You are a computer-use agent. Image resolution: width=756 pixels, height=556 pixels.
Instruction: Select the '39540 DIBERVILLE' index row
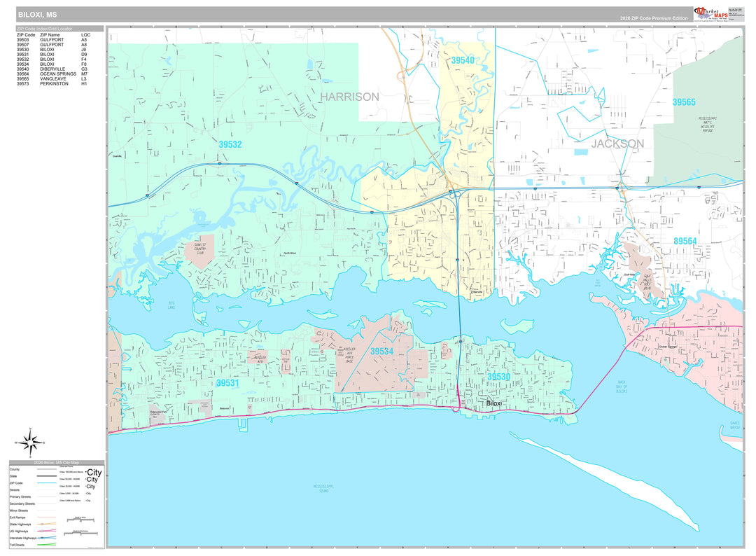pos(52,69)
